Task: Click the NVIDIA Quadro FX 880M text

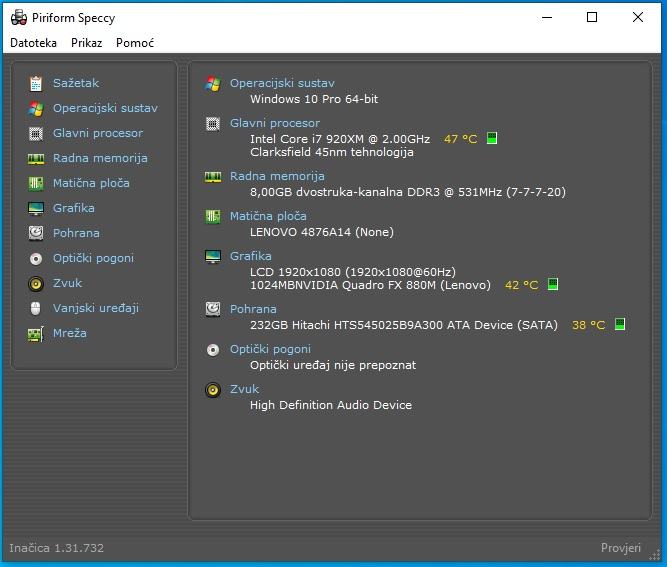Action: click(x=370, y=285)
